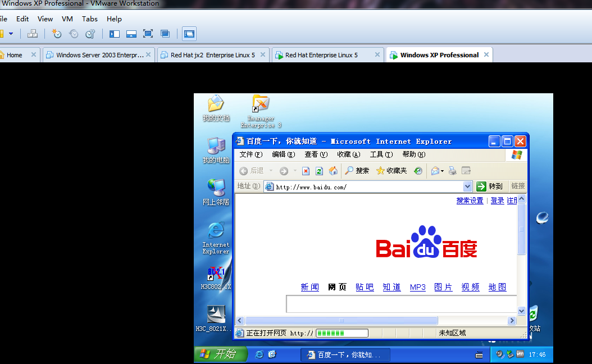Click the IE forward arrow button
Image resolution: width=592 pixels, height=364 pixels.
tap(284, 171)
